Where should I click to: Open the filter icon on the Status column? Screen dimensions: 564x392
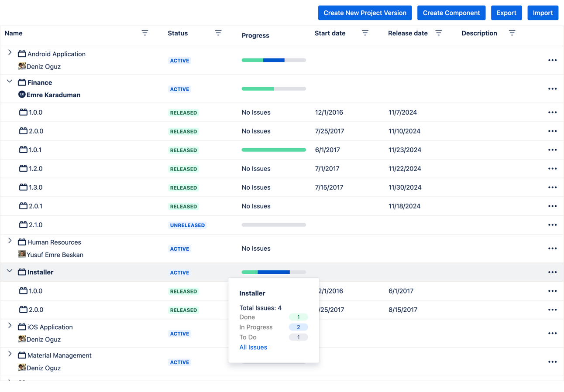pos(218,33)
